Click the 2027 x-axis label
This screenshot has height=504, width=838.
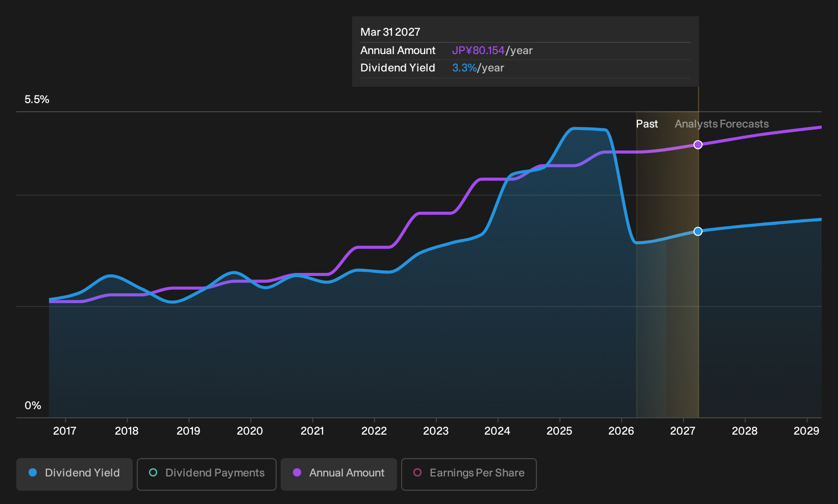(x=683, y=431)
